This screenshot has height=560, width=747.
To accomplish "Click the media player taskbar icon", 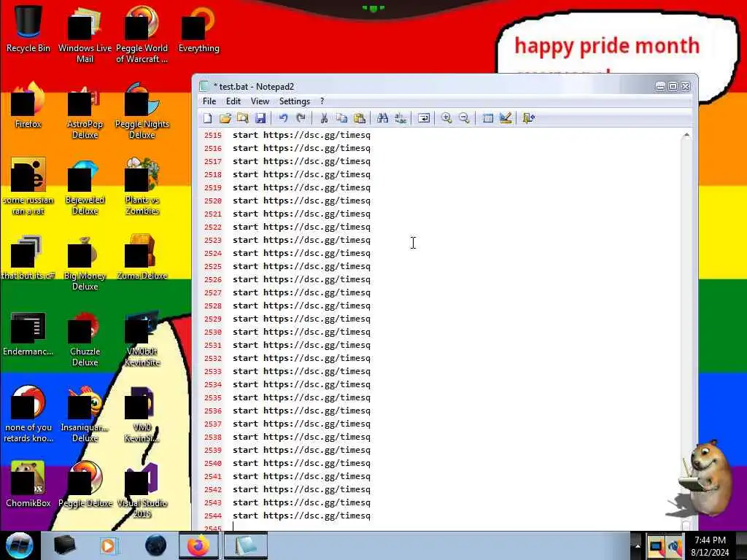I will (x=108, y=545).
